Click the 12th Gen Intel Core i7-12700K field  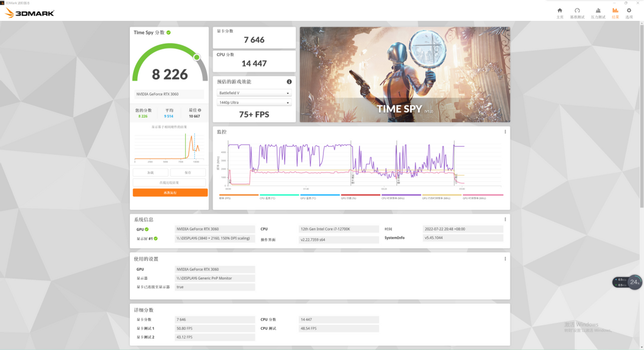[x=339, y=229]
